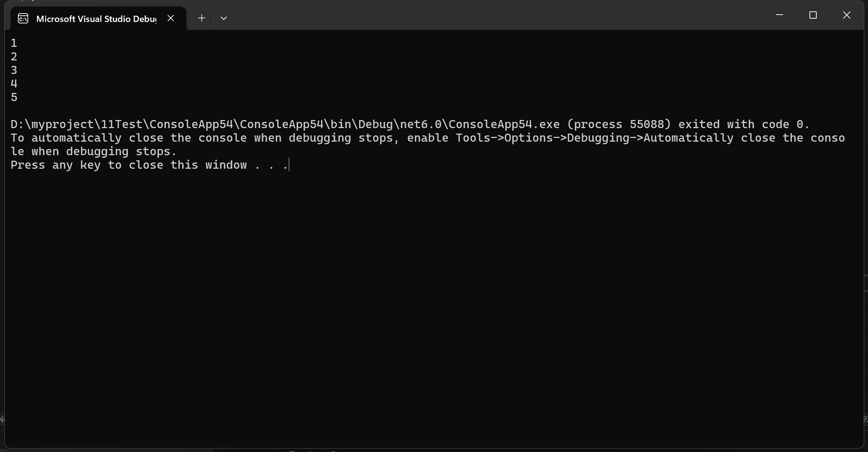Click the terminal icon on the debug tab
868x452 pixels.
pos(23,19)
